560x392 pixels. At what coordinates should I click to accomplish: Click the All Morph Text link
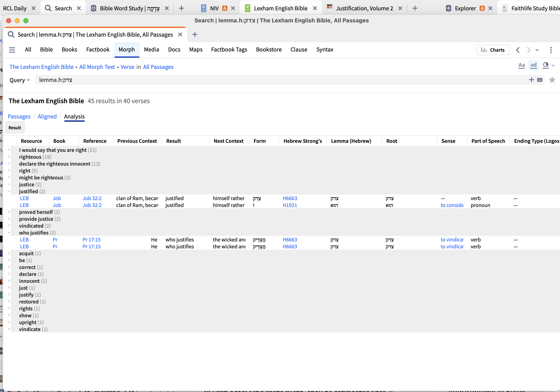(97, 67)
